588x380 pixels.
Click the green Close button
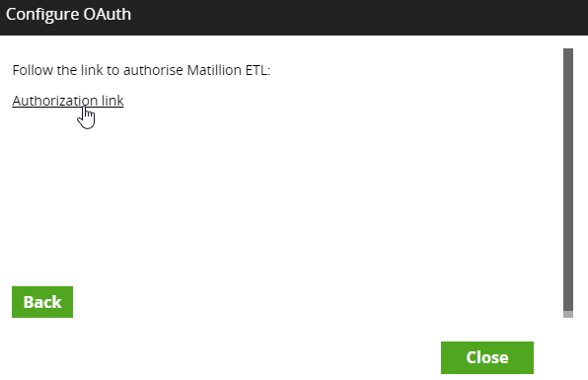point(487,357)
